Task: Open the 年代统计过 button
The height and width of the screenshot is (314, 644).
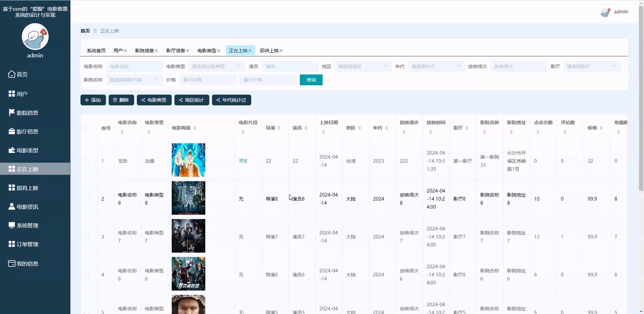Action: (x=232, y=100)
